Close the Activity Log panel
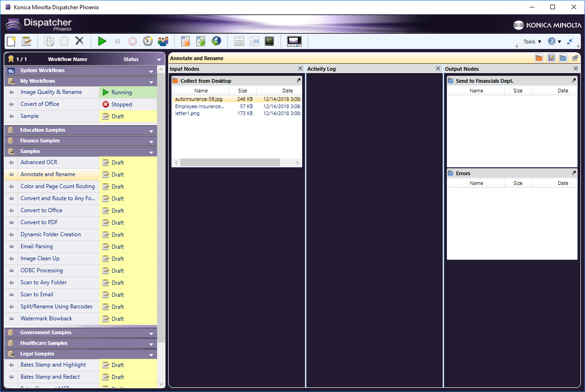Viewport: 585px width, 392px height. pyautogui.click(x=438, y=68)
